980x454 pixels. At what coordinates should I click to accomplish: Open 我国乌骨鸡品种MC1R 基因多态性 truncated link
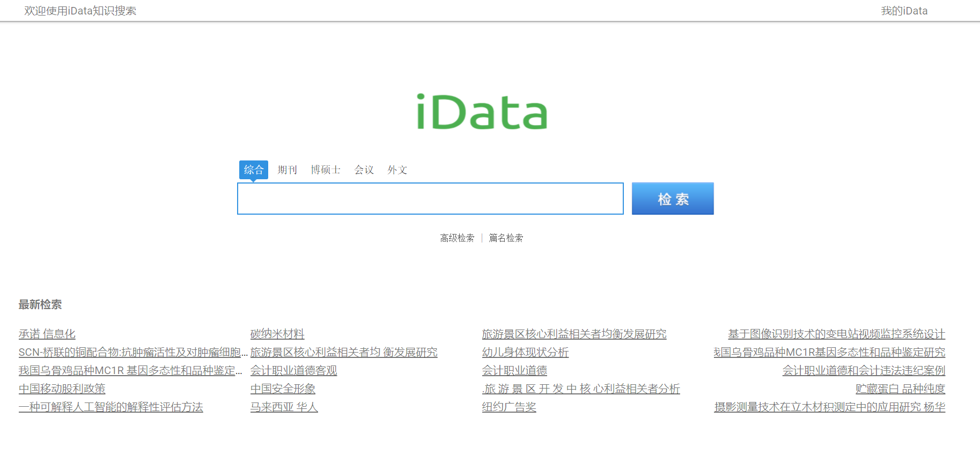click(130, 370)
